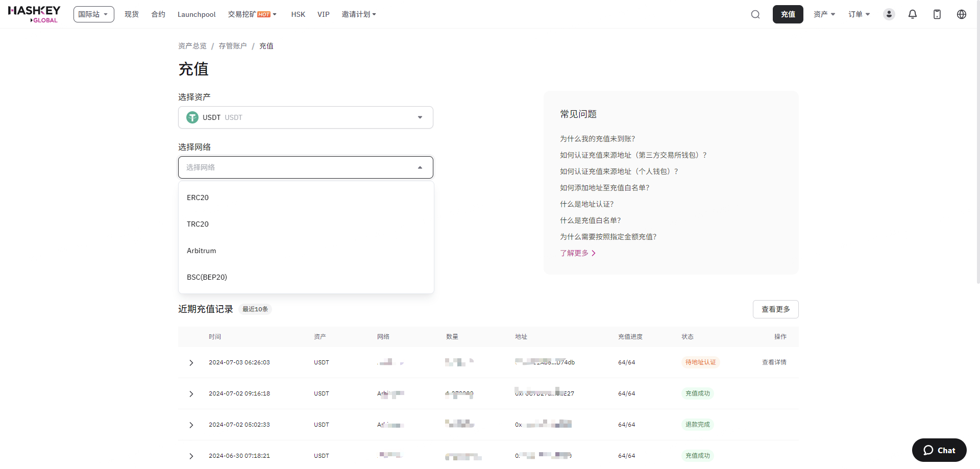Expand the 2024-07-02 05:02:33 record row
This screenshot has height=469, width=980.
[191, 425]
